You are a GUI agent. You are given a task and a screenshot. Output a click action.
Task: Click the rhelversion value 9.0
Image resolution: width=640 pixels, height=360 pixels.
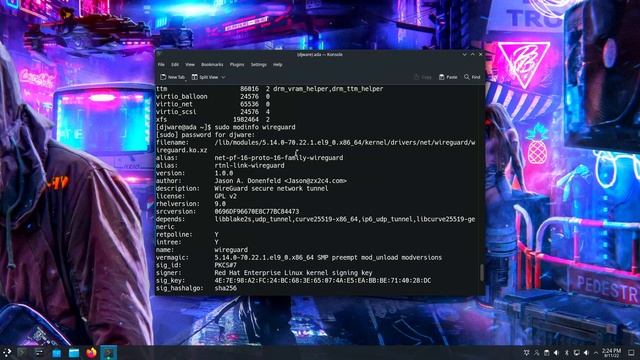(x=220, y=204)
